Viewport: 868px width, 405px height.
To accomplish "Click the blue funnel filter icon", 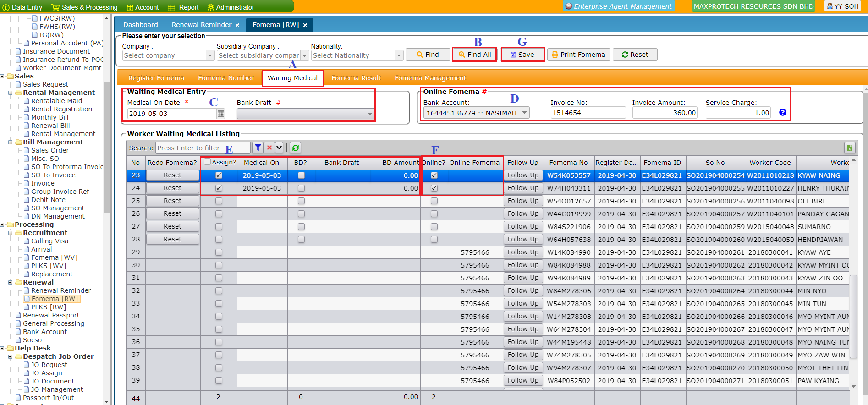I will [258, 148].
